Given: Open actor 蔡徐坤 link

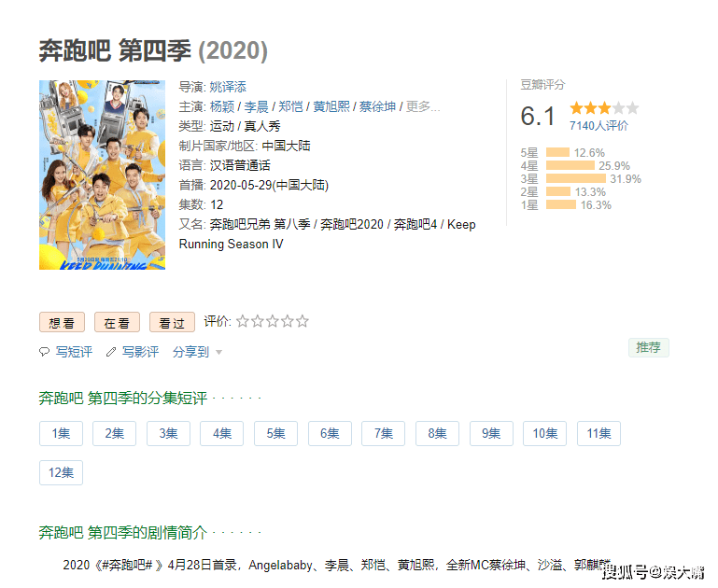Looking at the screenshot, I should pyautogui.click(x=377, y=106).
